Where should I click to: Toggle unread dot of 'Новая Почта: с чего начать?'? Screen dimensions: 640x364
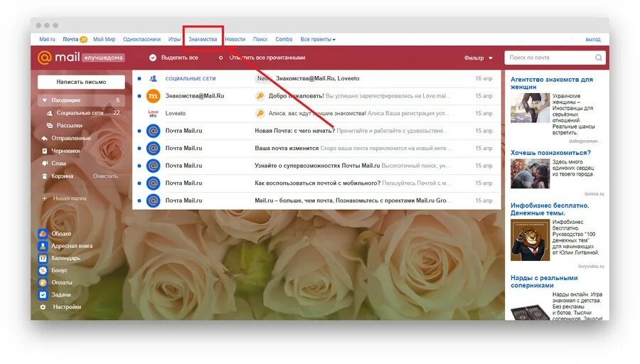click(x=139, y=131)
